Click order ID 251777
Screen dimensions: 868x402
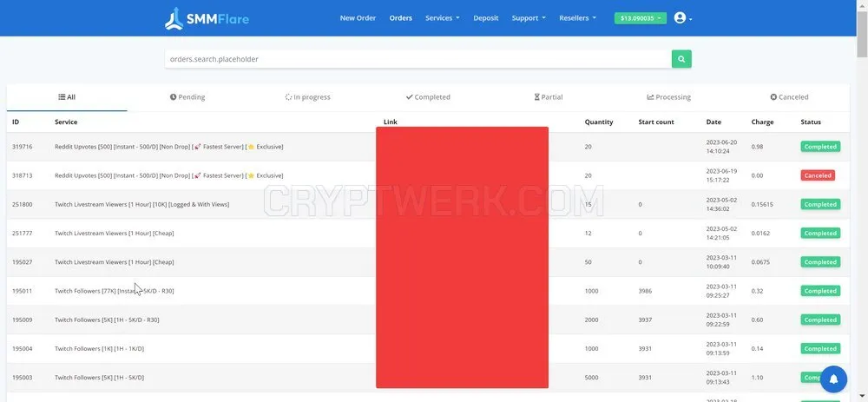[x=23, y=233]
